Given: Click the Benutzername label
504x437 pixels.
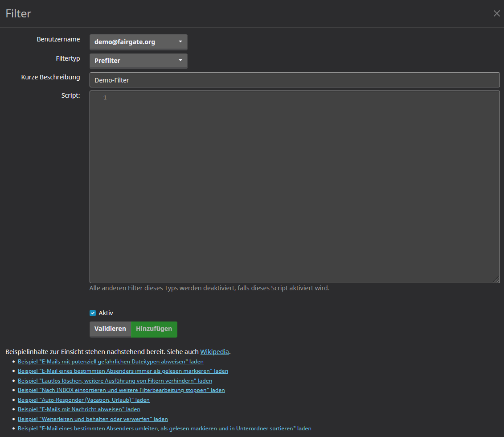Looking at the screenshot, I should (x=58, y=39).
